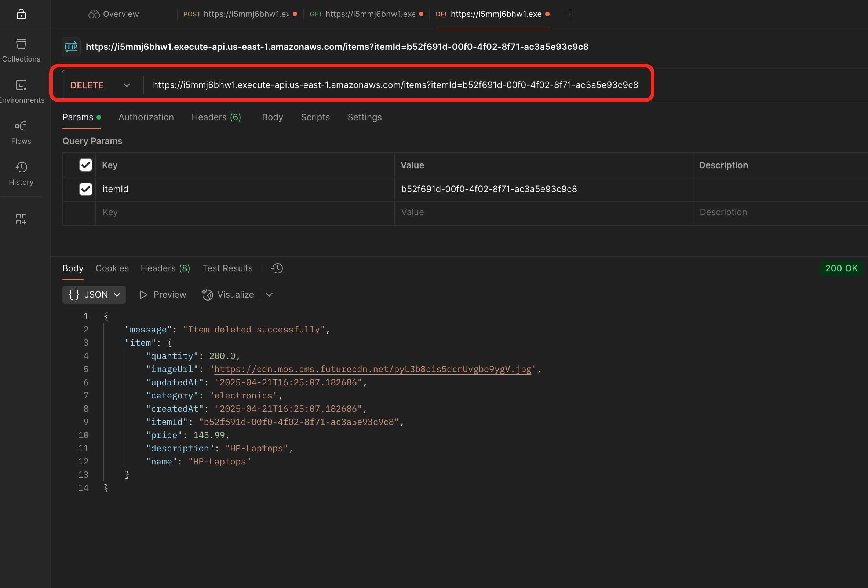Click the itemId key cell
The height and width of the screenshot is (588, 868).
tap(245, 189)
